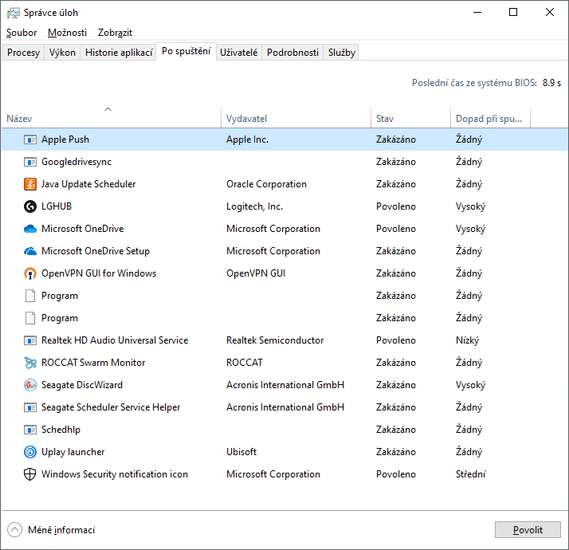Click Logitech, Inc. publisher cell

[254, 206]
